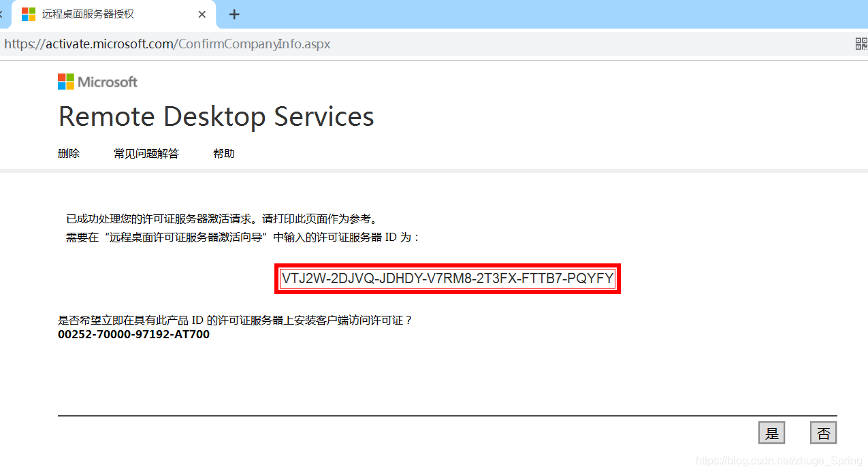The width and height of the screenshot is (868, 473).
Task: Click the address bar URL activate.microsoft.com
Action: (x=167, y=44)
